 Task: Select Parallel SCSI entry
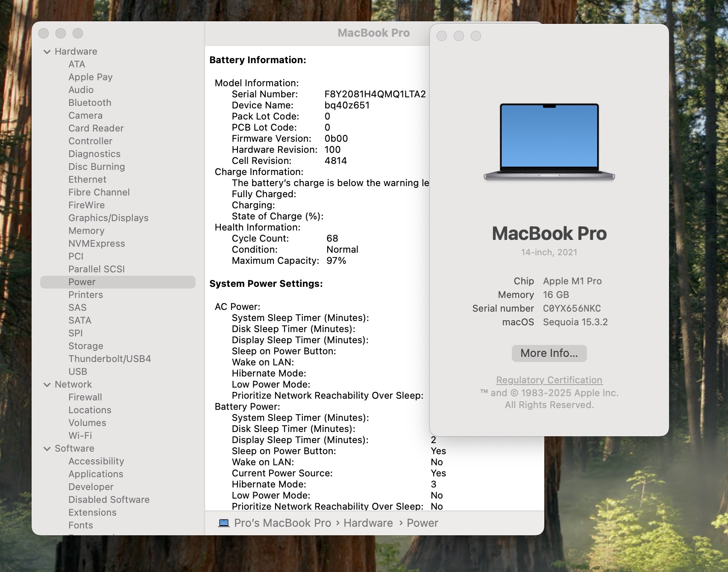(97, 269)
